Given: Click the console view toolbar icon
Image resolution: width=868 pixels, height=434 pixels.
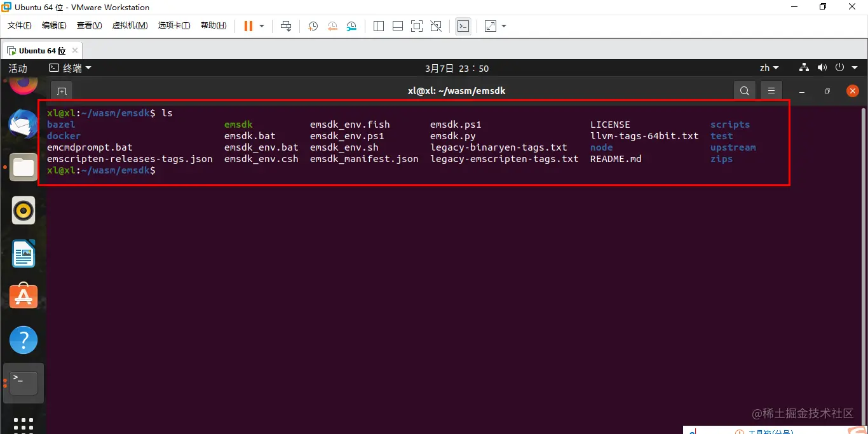Looking at the screenshot, I should (463, 26).
